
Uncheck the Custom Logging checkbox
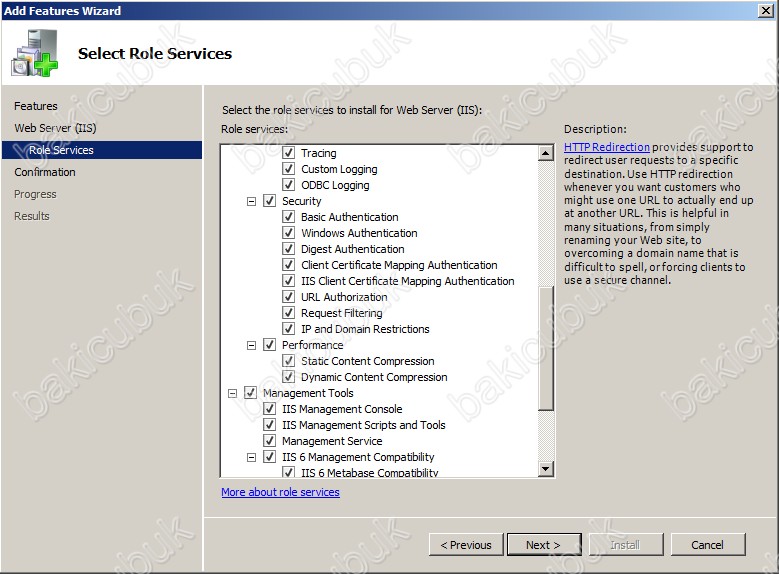pyautogui.click(x=288, y=168)
